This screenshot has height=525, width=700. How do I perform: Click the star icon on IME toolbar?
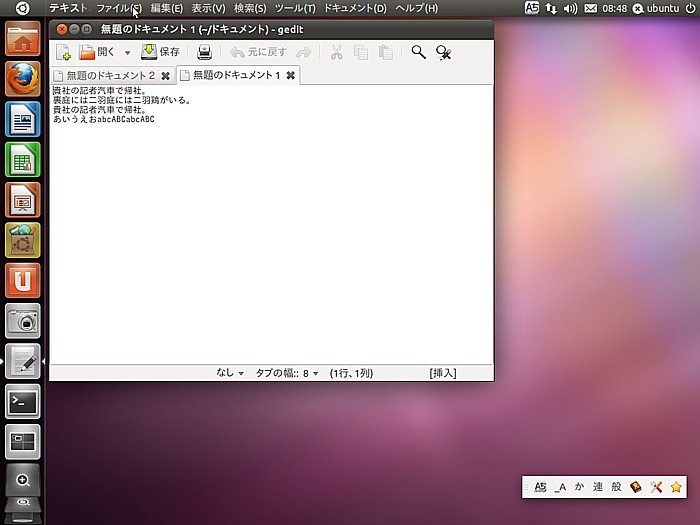click(676, 487)
